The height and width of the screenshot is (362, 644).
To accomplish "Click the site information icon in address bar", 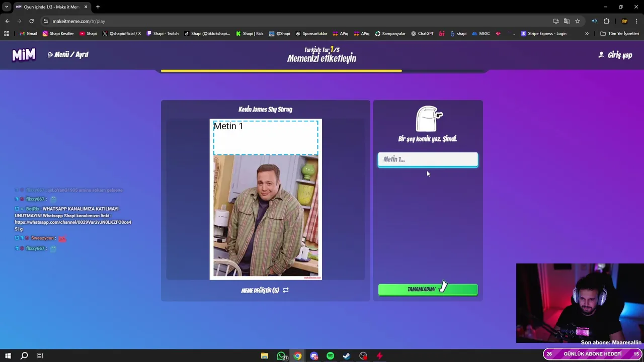I will pos(45,21).
